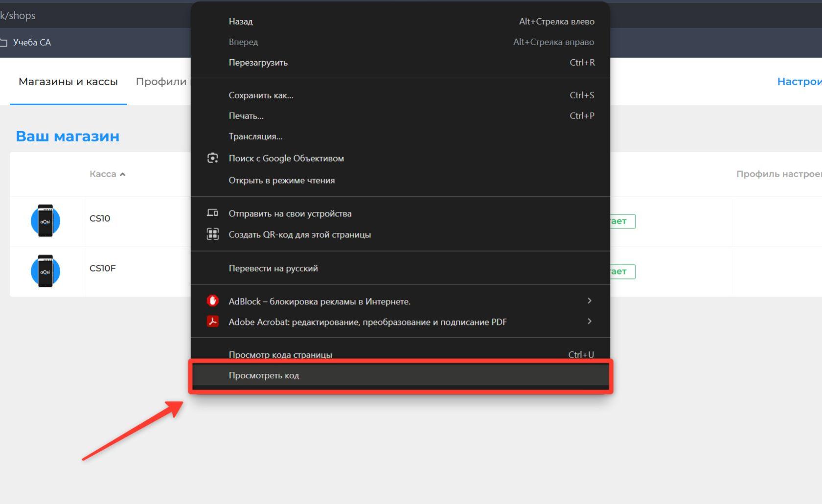
Task: Click the Google Lens search icon
Action: point(212,158)
